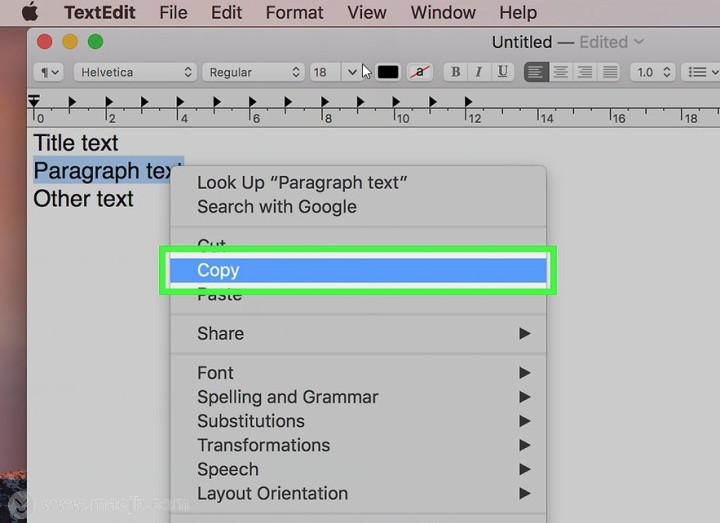Click the tab stop marker at ruler 6

click(x=252, y=101)
